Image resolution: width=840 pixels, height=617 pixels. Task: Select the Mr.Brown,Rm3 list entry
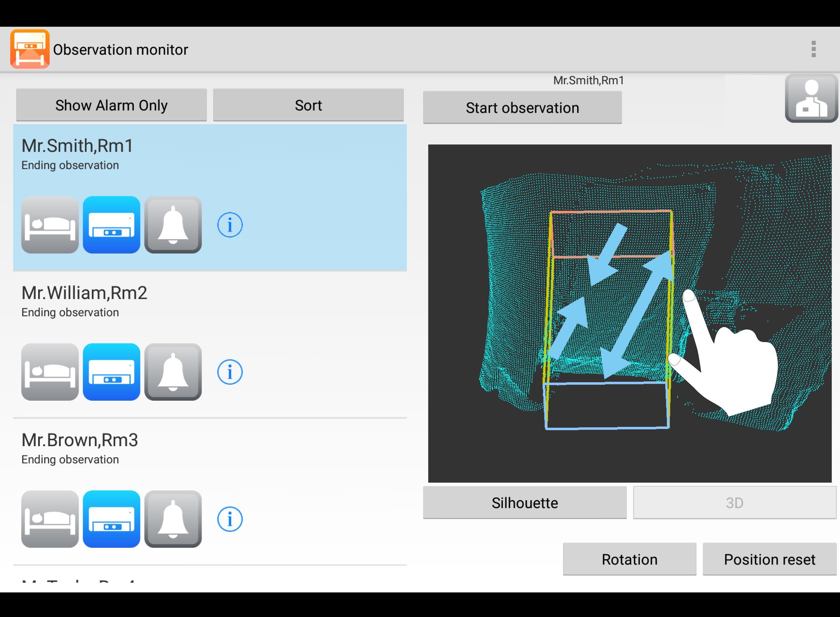coord(210,492)
